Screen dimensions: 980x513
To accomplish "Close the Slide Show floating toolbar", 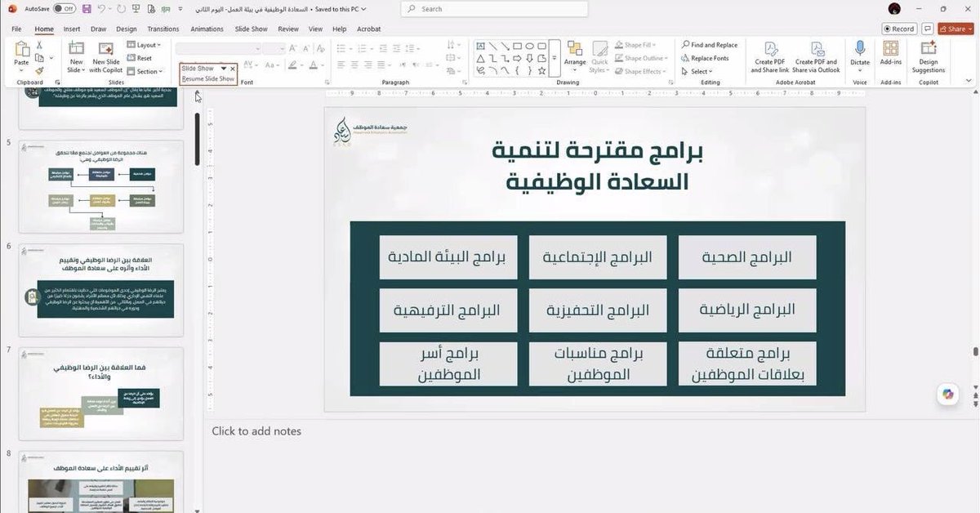I will [233, 69].
